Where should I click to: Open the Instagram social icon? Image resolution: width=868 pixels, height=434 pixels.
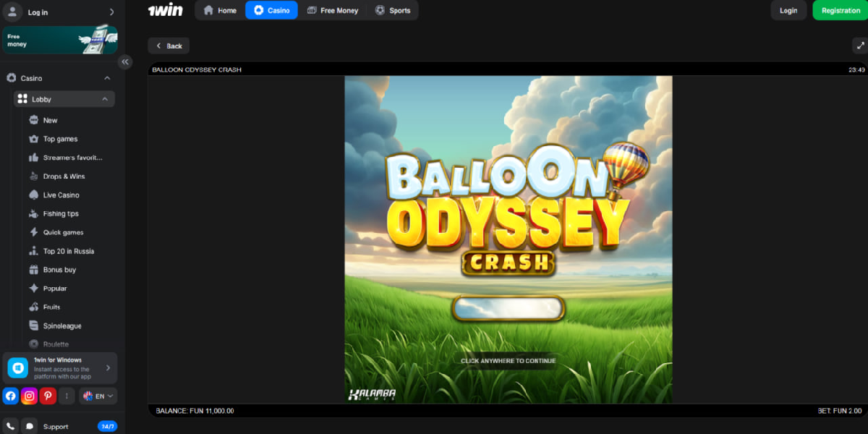coord(29,396)
